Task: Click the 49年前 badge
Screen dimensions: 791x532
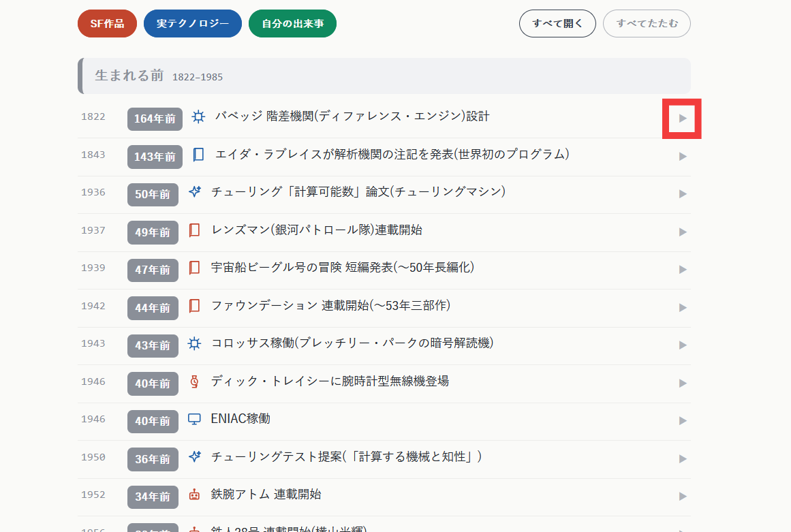Action: click(153, 232)
